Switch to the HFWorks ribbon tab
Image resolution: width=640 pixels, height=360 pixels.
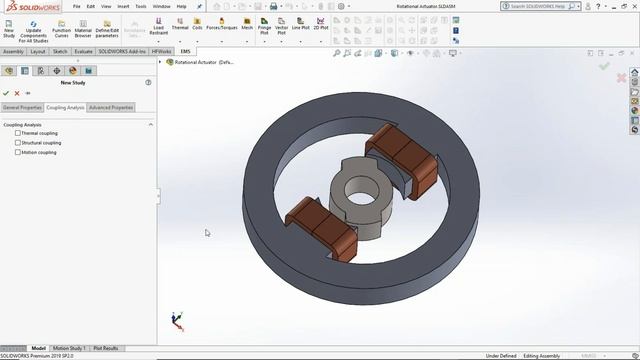click(161, 51)
